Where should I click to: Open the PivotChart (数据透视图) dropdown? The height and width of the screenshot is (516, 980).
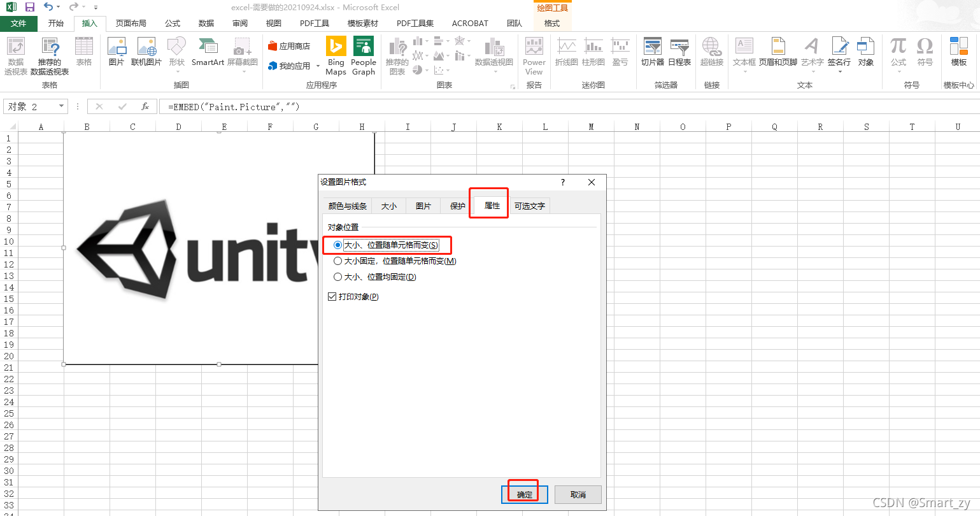494,55
